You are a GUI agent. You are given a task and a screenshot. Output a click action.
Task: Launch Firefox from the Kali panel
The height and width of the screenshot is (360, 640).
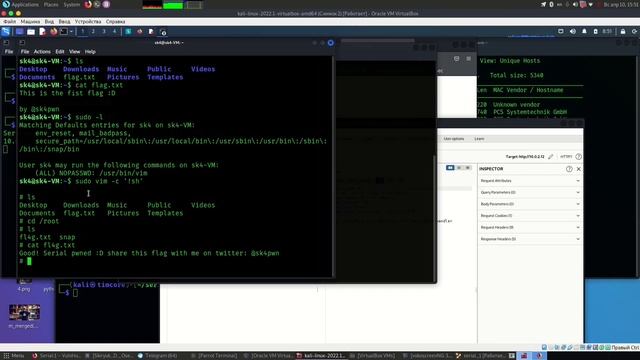click(53, 32)
